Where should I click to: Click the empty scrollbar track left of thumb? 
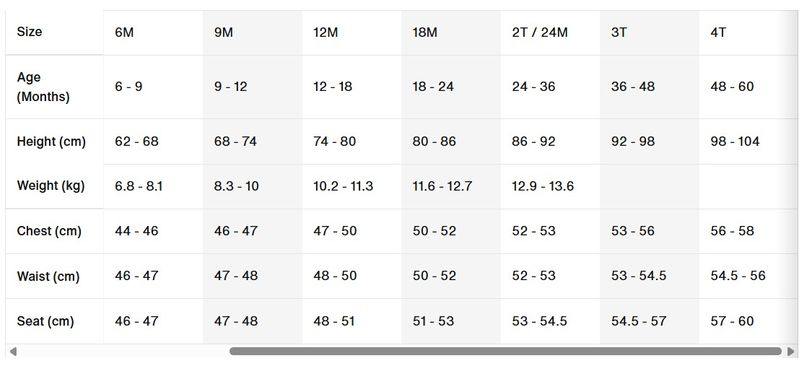[x=123, y=351]
